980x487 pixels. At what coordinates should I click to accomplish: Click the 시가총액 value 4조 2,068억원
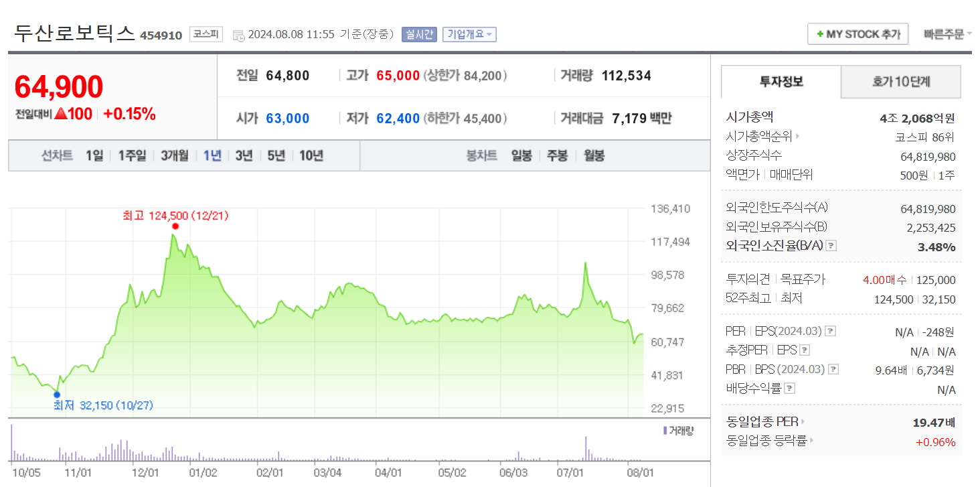click(917, 118)
